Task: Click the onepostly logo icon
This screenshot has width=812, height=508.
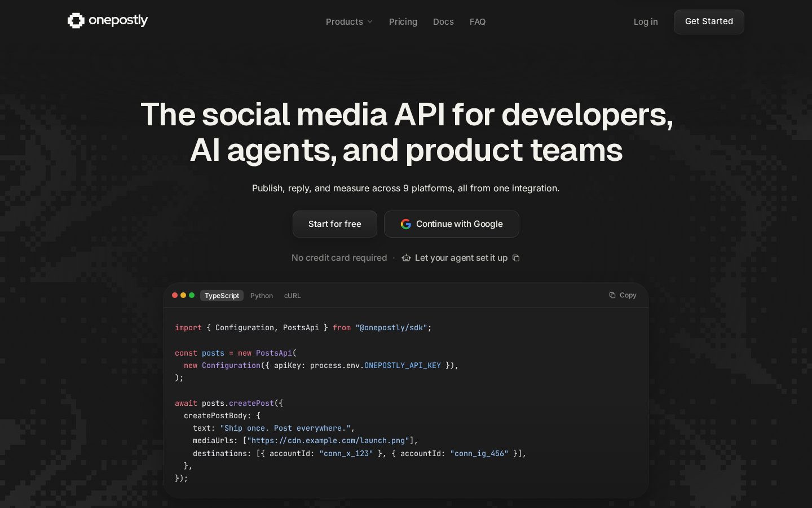Action: click(76, 21)
